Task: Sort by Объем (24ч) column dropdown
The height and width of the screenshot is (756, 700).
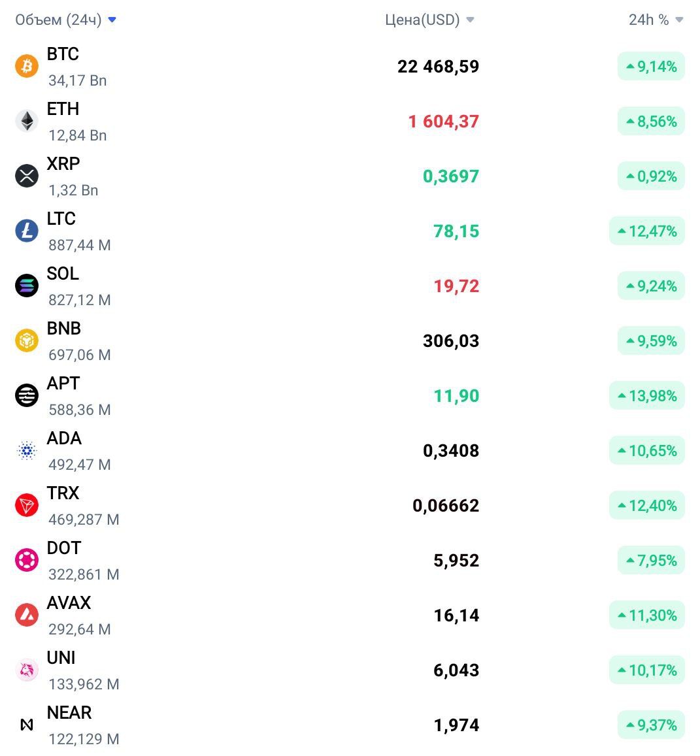Action: [65, 20]
